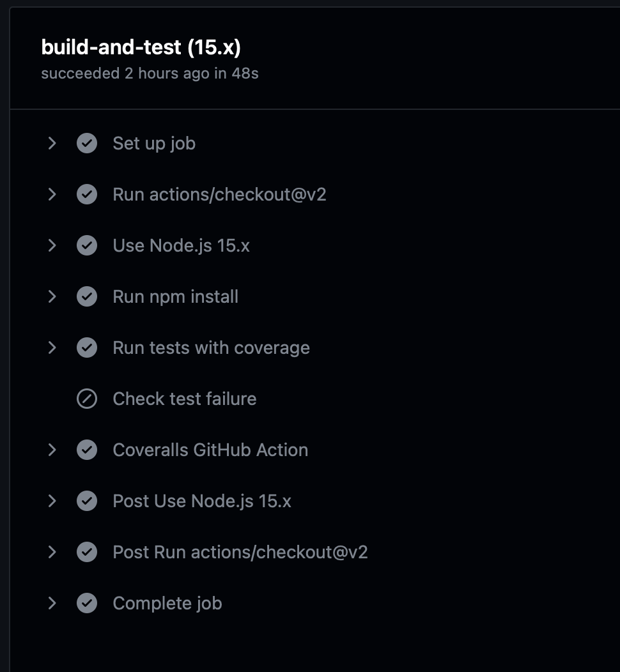Click the checkmark icon for Coveralls GitHub Action

click(x=87, y=450)
